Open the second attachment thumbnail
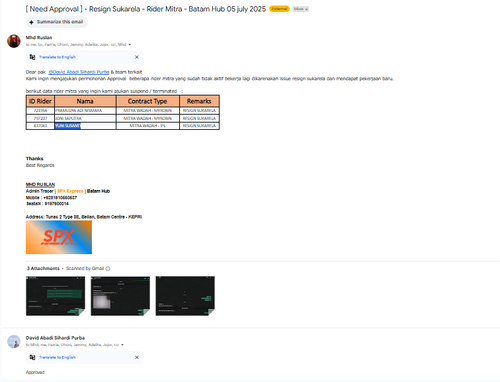Viewport: 500px width, 382px height. [120, 296]
